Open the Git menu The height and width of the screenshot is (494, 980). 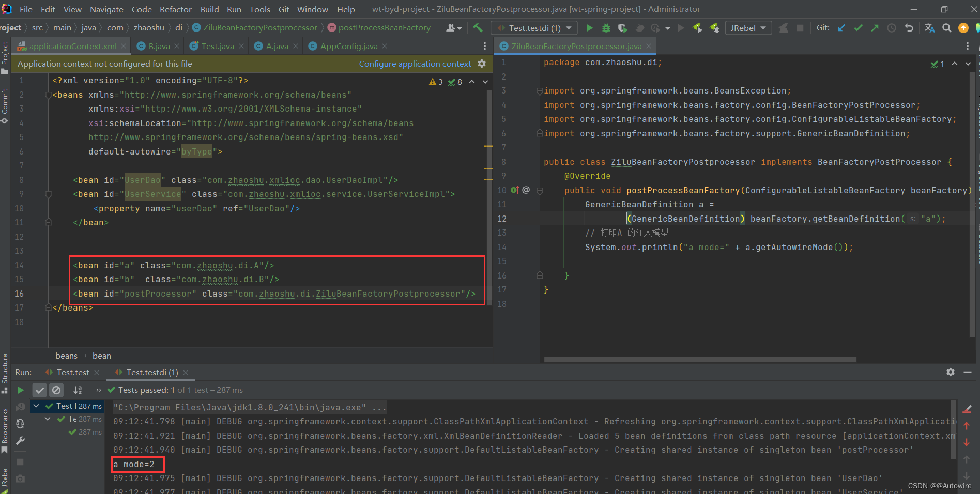[284, 9]
